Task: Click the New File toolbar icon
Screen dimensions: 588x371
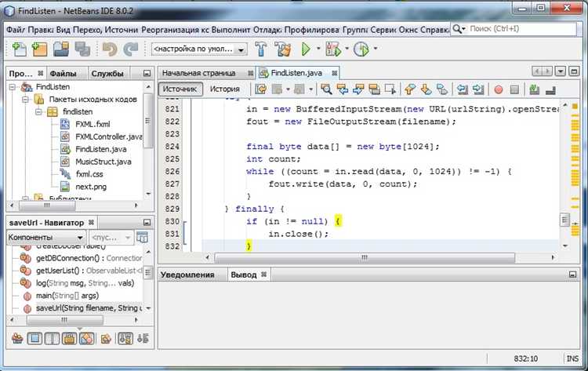Action: click(x=18, y=49)
